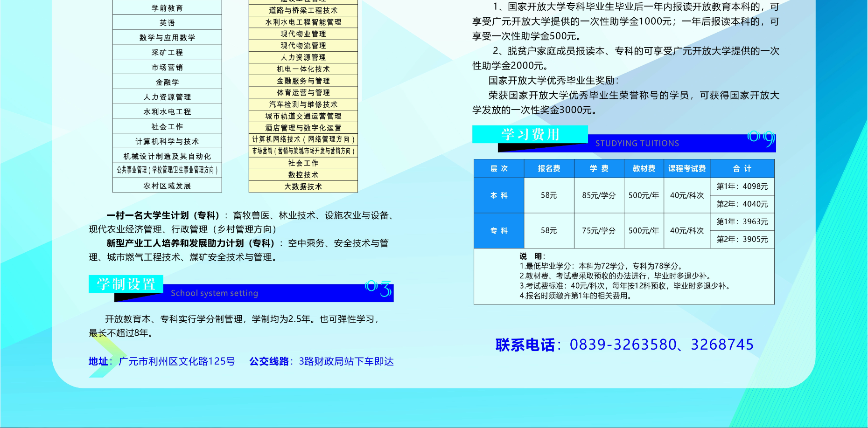The height and width of the screenshot is (428, 868).
Task: Click the 采矿工程 program entry
Action: click(167, 52)
